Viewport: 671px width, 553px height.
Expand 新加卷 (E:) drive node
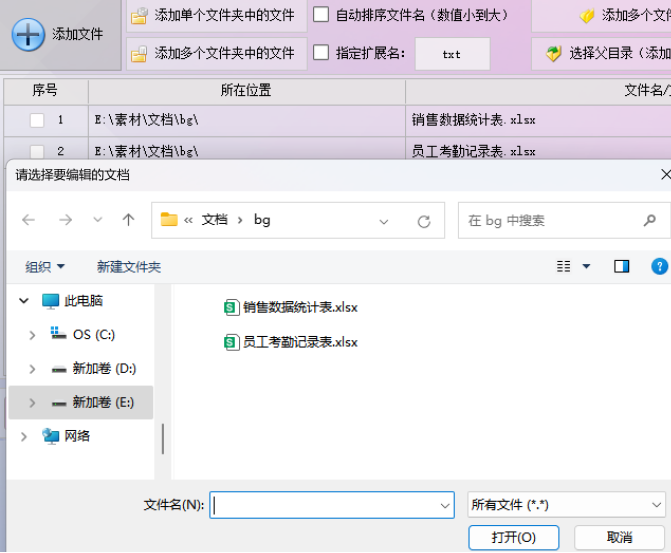(x=32, y=403)
